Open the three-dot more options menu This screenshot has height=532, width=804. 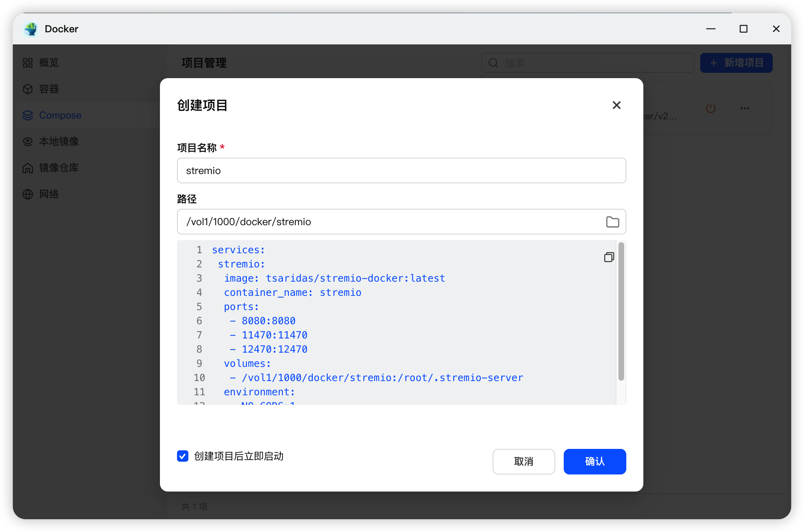point(745,108)
